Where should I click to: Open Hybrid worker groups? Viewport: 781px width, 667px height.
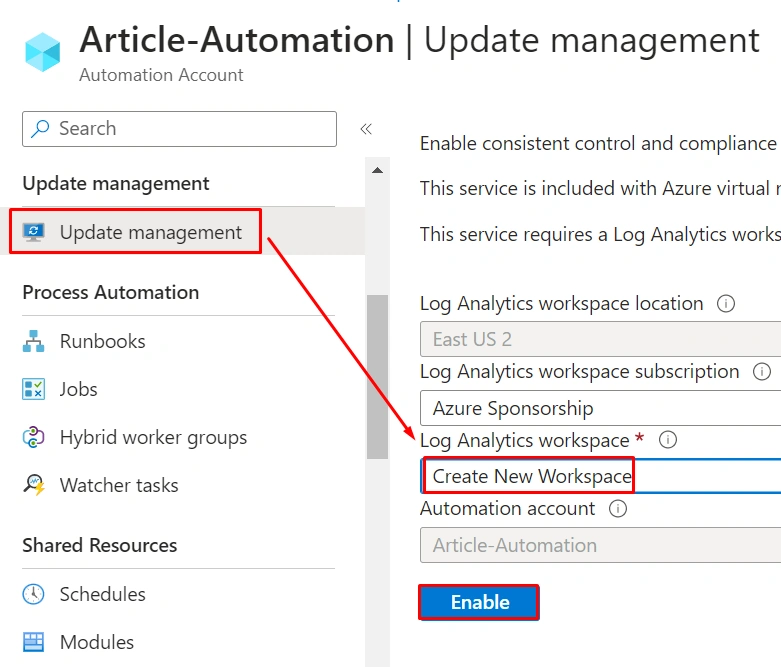click(x=153, y=437)
